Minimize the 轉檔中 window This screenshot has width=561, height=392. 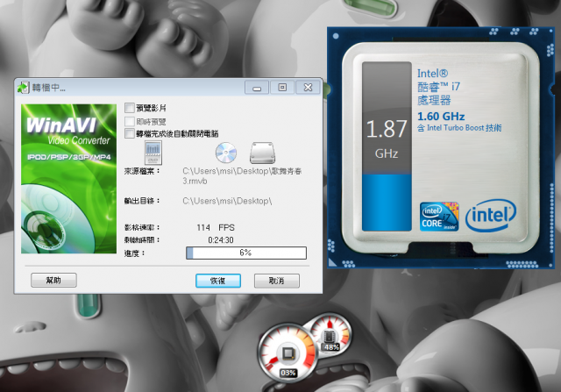[x=257, y=88]
